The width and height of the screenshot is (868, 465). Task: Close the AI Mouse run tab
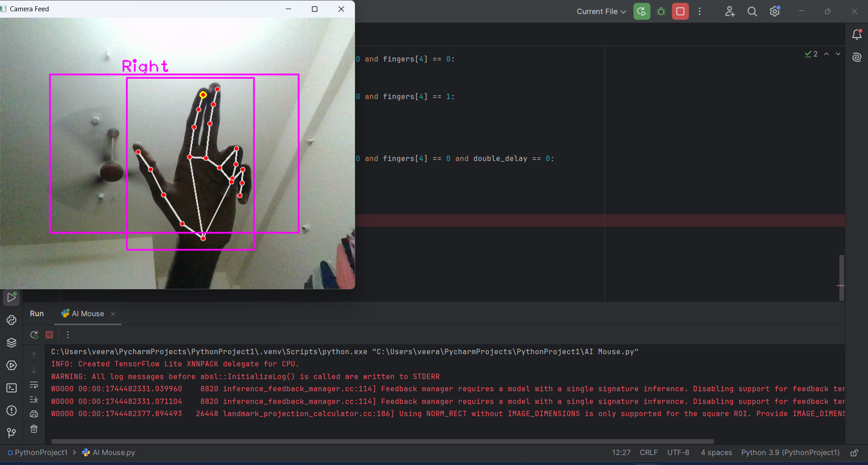pyautogui.click(x=113, y=314)
